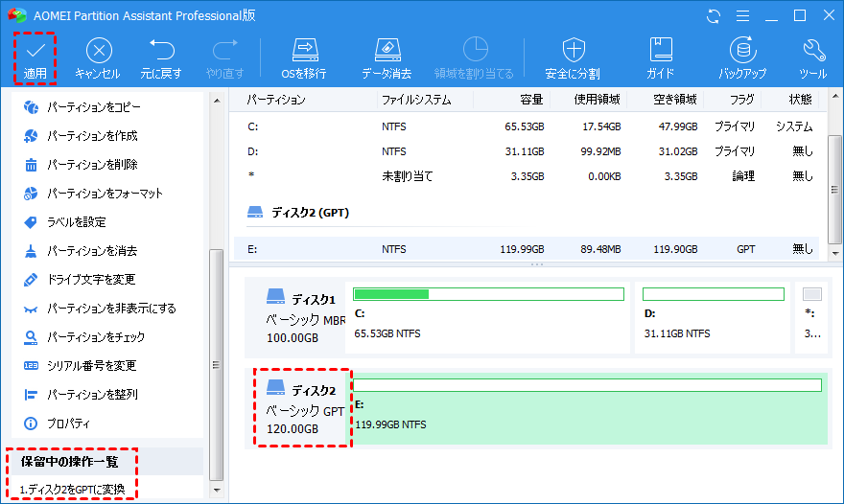Click the キャンセル toolbar icon
The height and width of the screenshot is (504, 844).
coord(98,58)
